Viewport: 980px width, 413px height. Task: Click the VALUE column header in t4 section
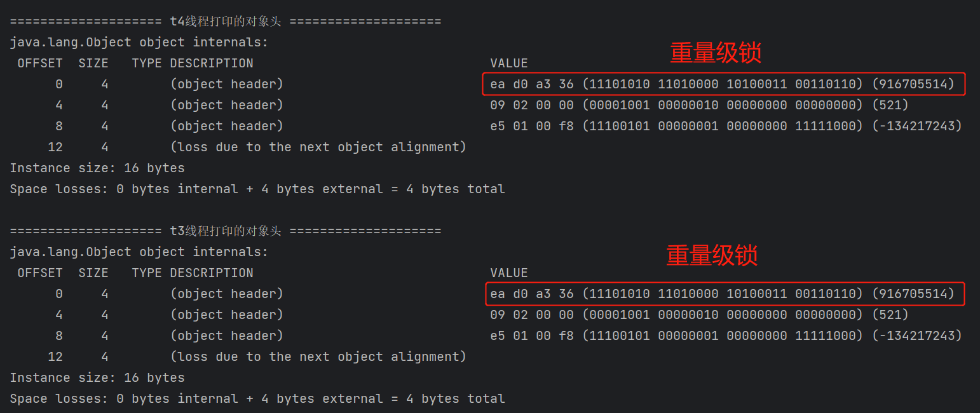(x=508, y=63)
